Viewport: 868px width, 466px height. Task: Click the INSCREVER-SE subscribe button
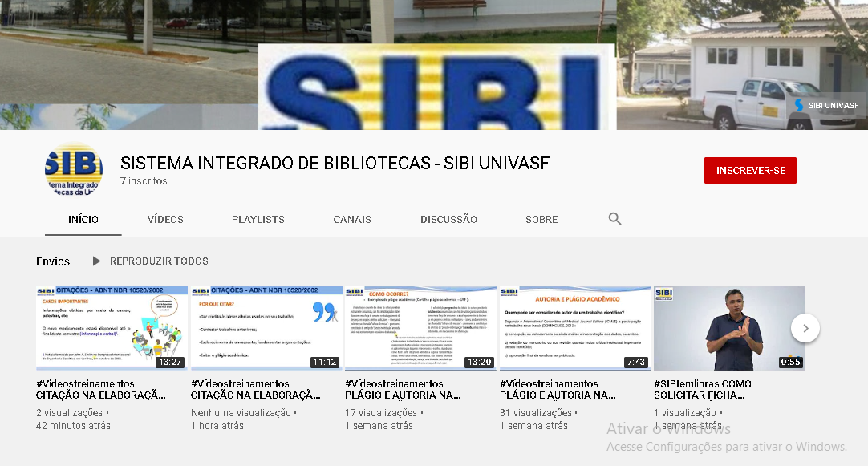[750, 171]
